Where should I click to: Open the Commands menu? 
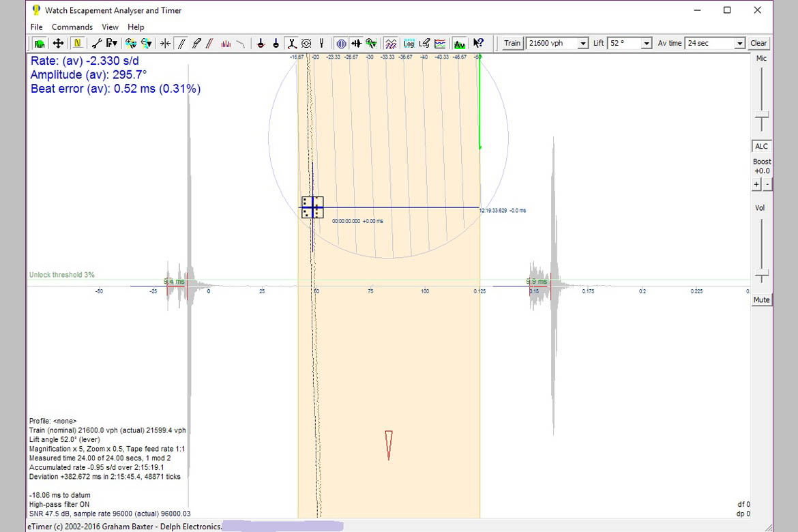[x=72, y=27]
